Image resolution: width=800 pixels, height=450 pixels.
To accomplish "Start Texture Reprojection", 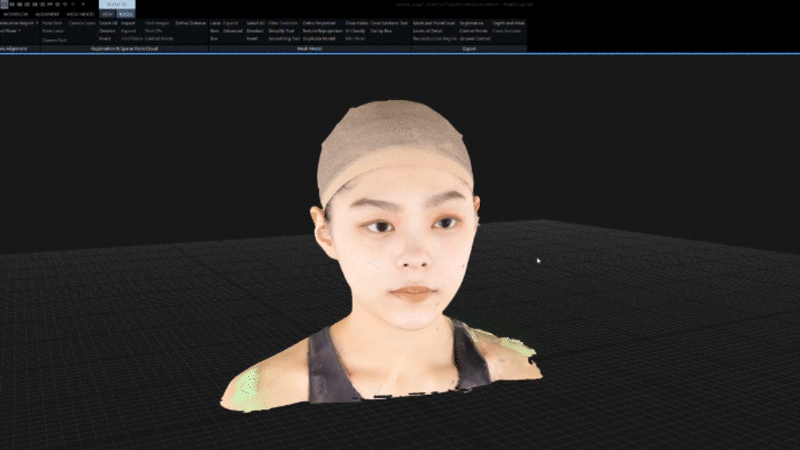I will [322, 31].
